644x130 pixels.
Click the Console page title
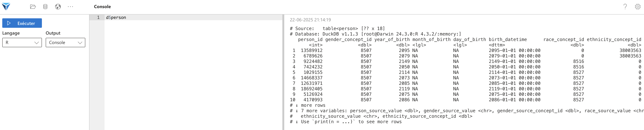[102, 7]
